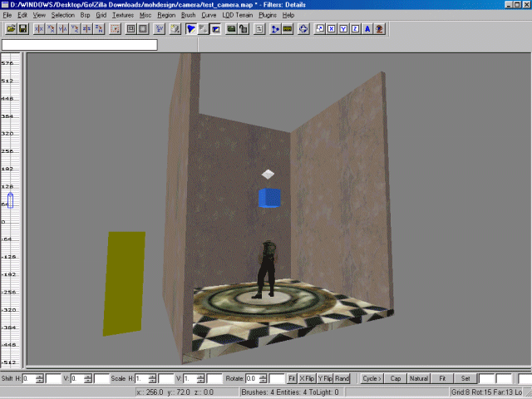The height and width of the screenshot is (399, 532).
Task: Open the Textures menu
Action: pyautogui.click(x=123, y=15)
